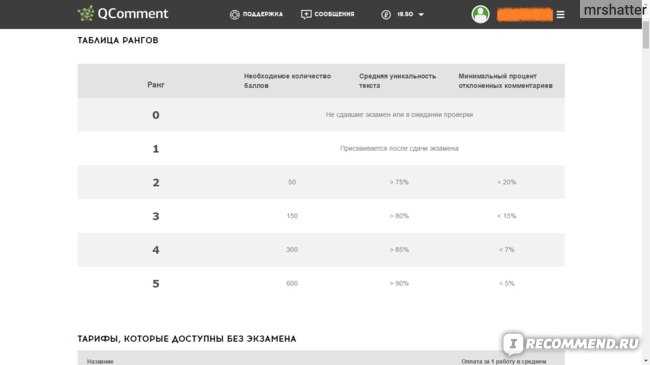Click rank 2 cell

pyautogui.click(x=156, y=182)
